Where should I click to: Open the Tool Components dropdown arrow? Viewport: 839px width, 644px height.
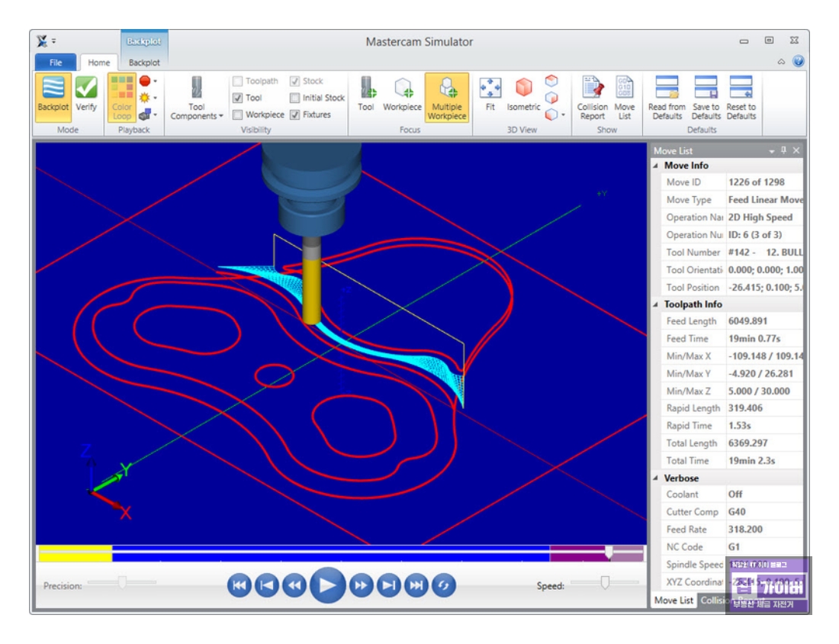[x=221, y=116]
